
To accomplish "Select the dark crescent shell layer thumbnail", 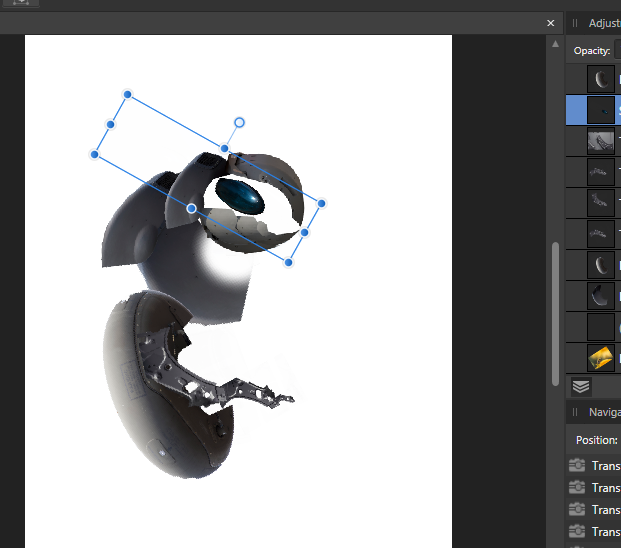I will click(601, 296).
